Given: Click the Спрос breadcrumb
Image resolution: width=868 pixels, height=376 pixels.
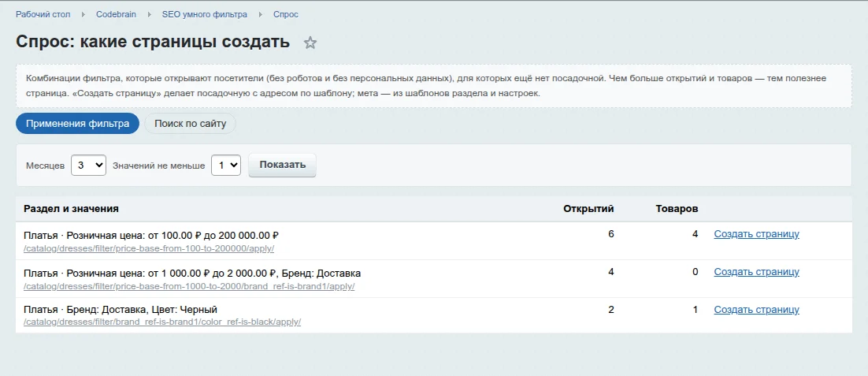Looking at the screenshot, I should point(286,14).
